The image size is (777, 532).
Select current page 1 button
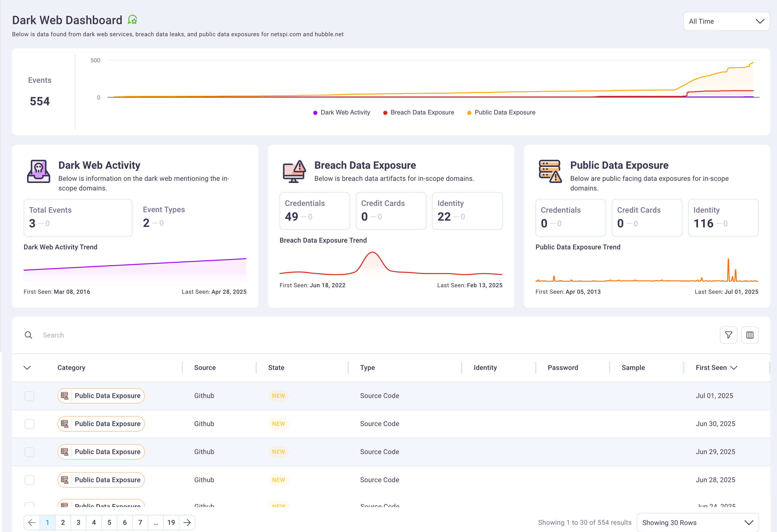[48, 522]
